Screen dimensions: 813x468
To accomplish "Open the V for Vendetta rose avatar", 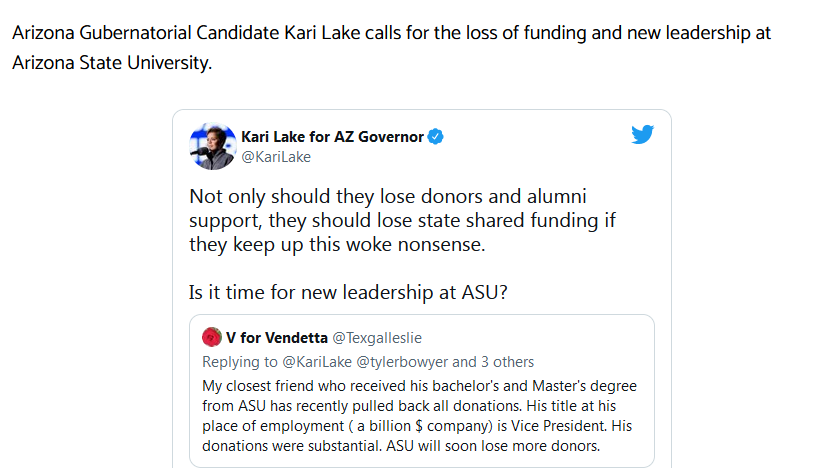I will (x=212, y=337).
